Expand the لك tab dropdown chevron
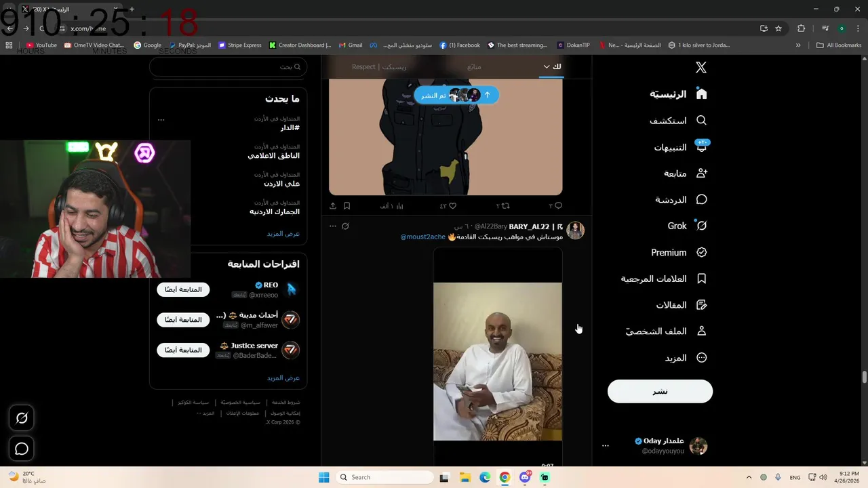 pyautogui.click(x=547, y=66)
